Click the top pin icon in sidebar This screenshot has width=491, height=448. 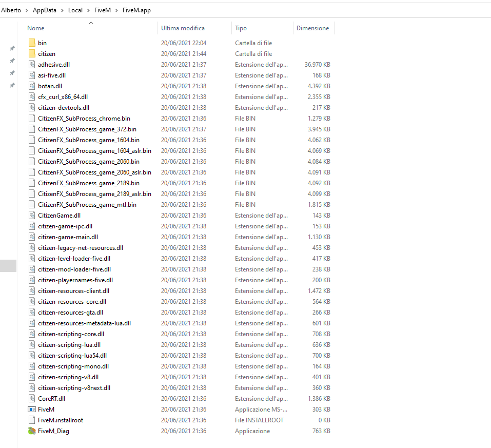tap(12, 48)
